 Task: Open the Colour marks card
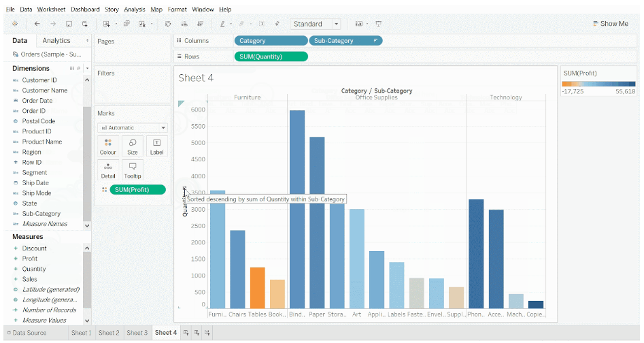(x=108, y=146)
